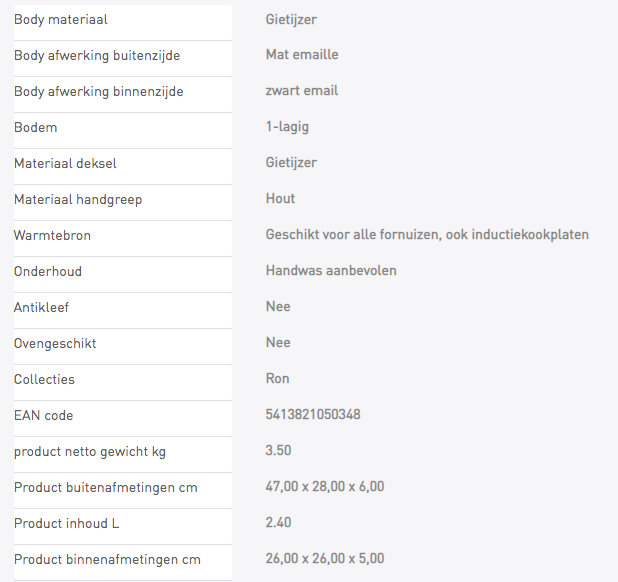Click the Bodem row label
The height and width of the screenshot is (582, 618).
(x=35, y=127)
